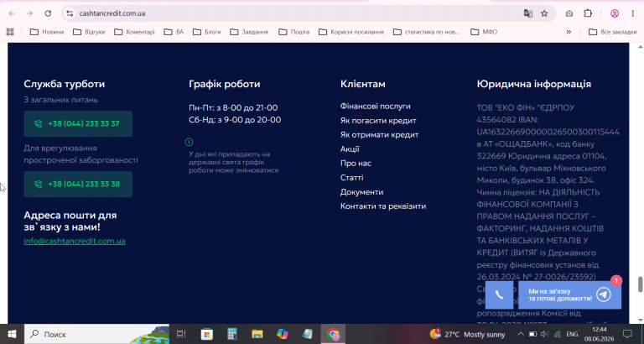Open the Корисні посилання bookmark folder

351,32
